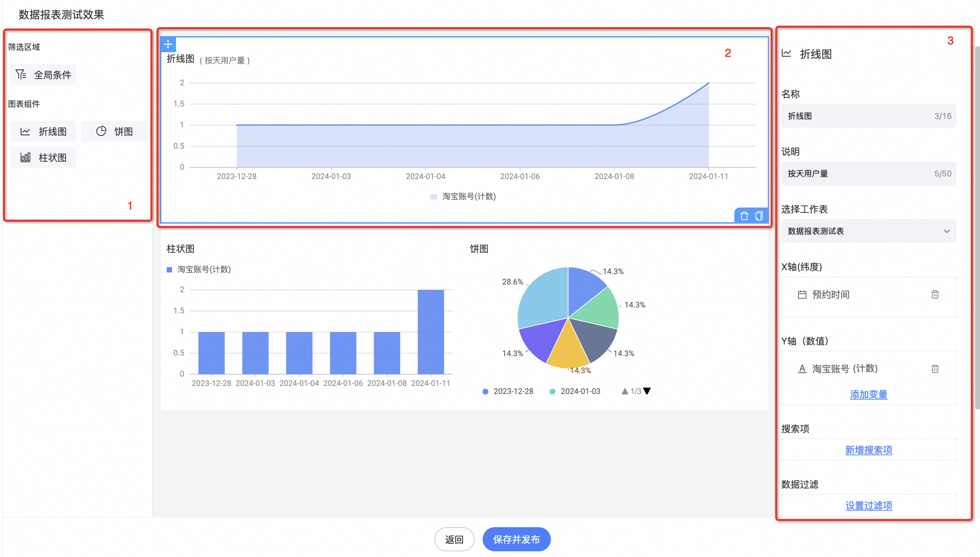Screen dimensions: 980x557
Task: Go to previous pie legend page arrow
Action: [x=625, y=391]
